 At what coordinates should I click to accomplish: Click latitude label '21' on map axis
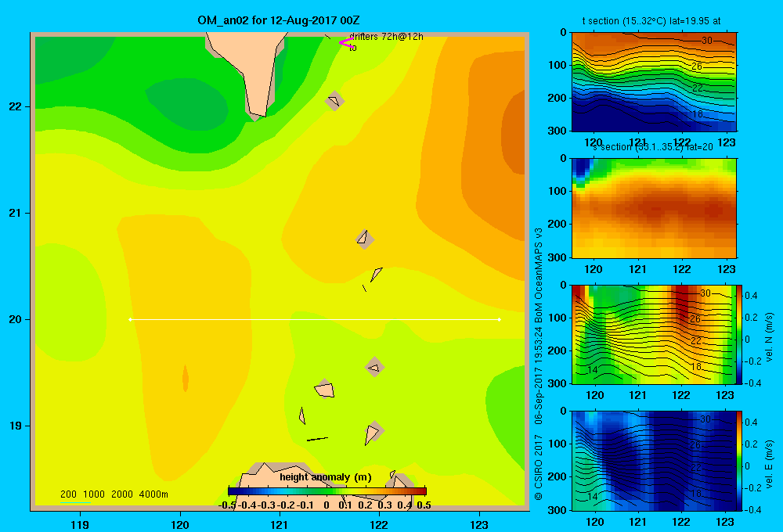point(16,213)
